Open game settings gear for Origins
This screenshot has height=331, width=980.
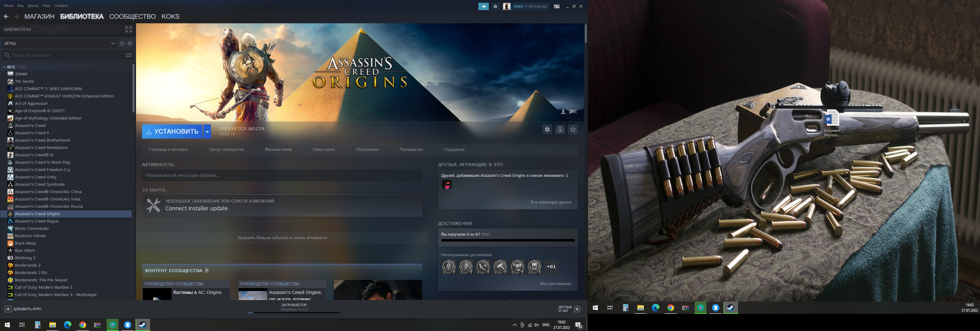click(547, 130)
